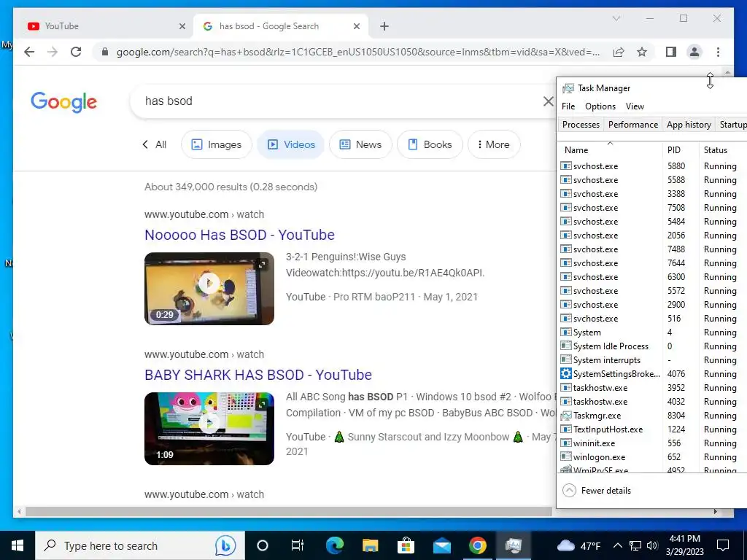Open Cortana circle on taskbar

click(x=263, y=545)
